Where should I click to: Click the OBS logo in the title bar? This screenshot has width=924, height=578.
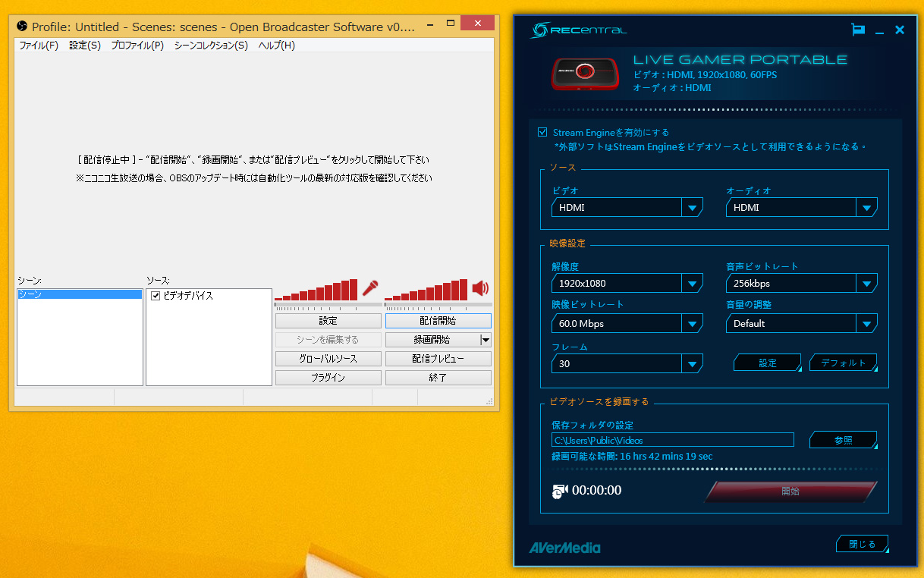click(22, 27)
